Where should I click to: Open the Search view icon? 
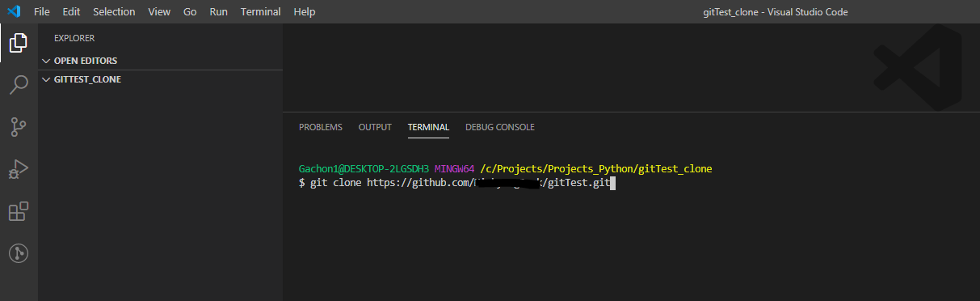[19, 84]
